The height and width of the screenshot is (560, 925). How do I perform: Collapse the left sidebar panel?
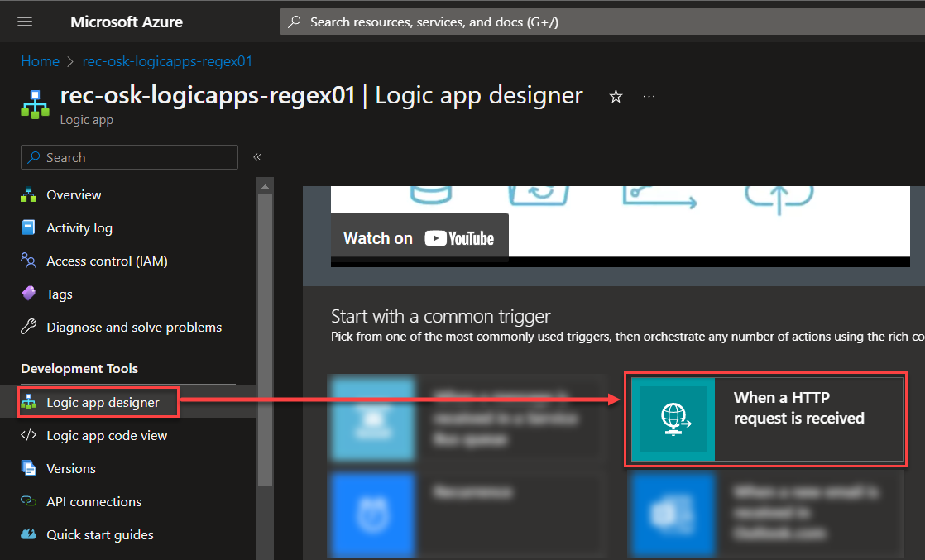click(x=257, y=156)
